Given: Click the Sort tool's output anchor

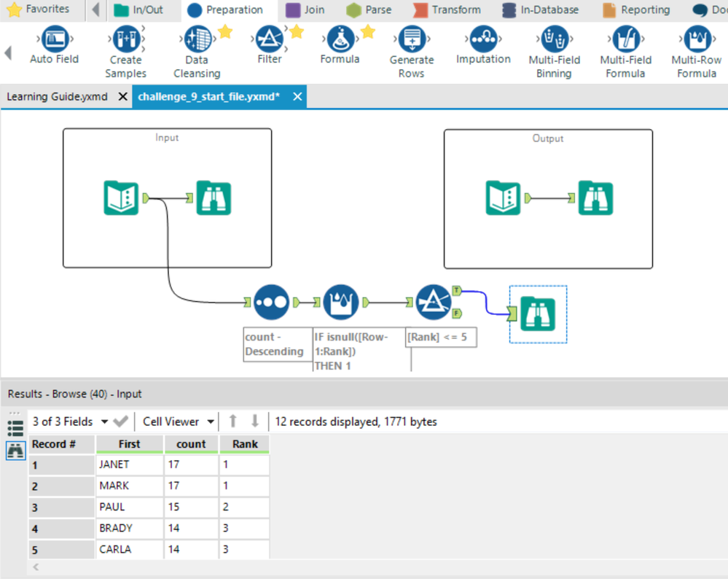Looking at the screenshot, I should click(296, 303).
